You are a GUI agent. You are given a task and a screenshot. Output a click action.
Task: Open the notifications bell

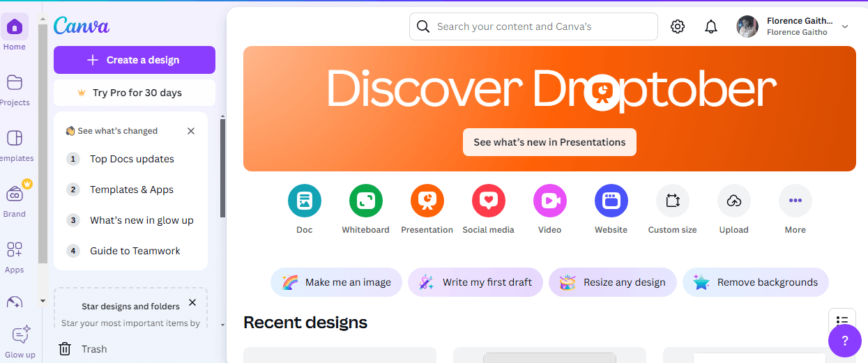(711, 26)
